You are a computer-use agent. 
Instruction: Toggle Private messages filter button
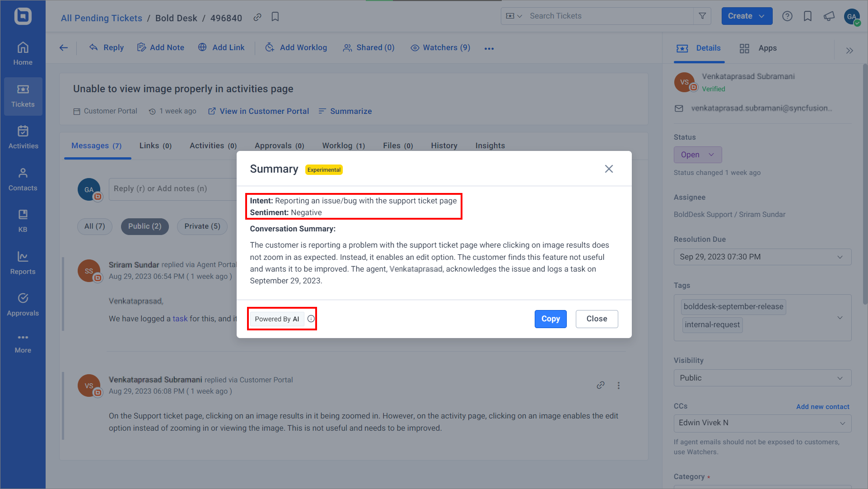pyautogui.click(x=203, y=226)
